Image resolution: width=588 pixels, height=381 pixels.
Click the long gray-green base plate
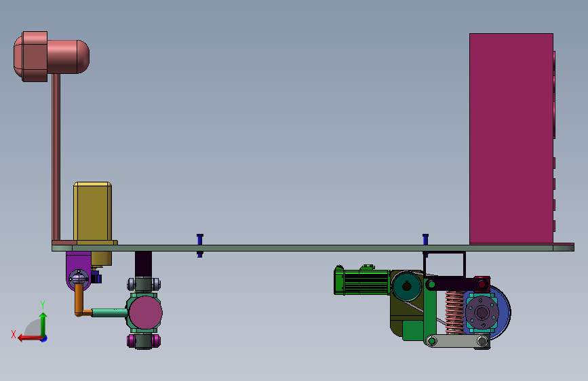click(313, 248)
